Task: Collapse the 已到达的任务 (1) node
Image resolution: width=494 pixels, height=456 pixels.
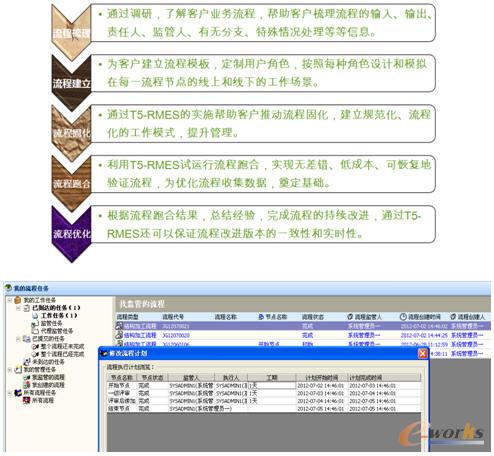Action: point(18,308)
